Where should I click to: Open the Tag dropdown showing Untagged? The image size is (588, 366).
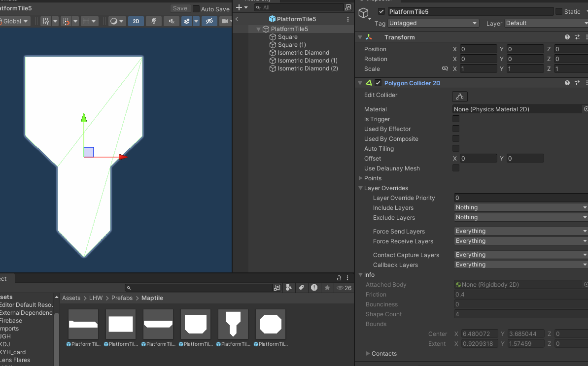pyautogui.click(x=433, y=23)
